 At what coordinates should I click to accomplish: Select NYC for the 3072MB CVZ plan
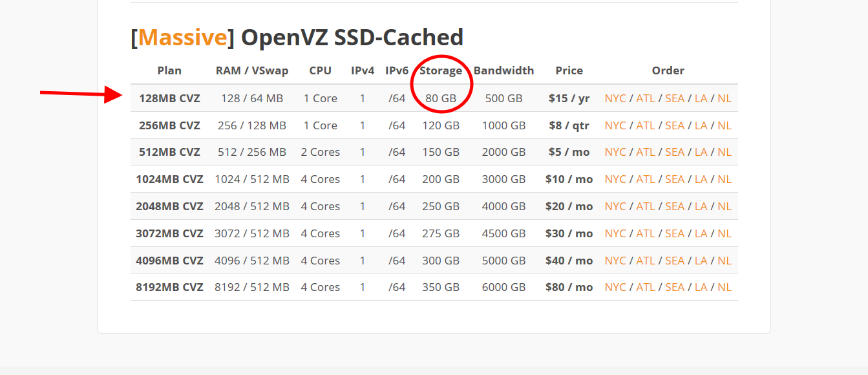pyautogui.click(x=615, y=233)
